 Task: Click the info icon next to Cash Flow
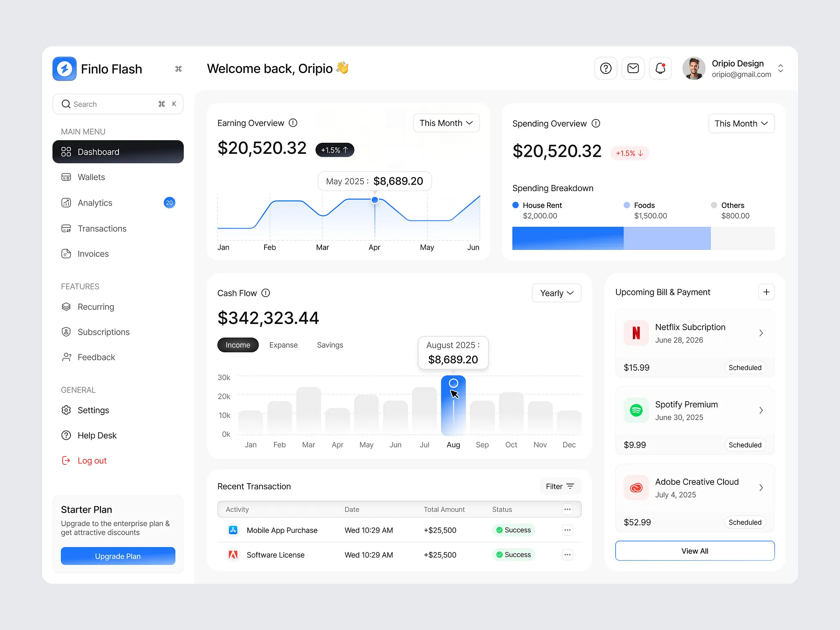(265, 293)
